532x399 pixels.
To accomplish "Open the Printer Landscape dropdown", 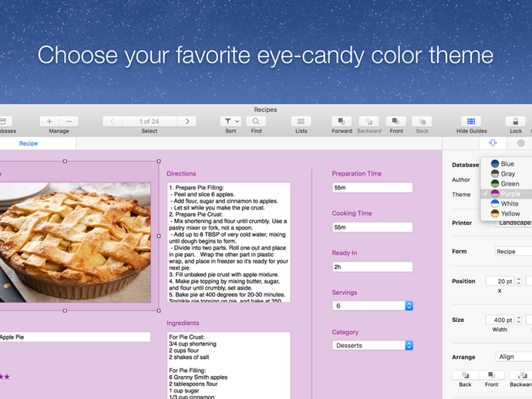I will point(513,223).
